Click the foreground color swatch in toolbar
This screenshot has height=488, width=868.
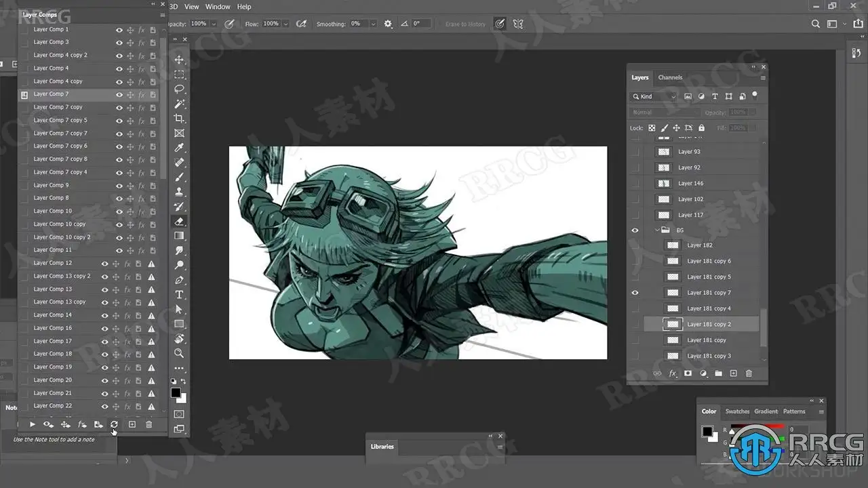coord(176,392)
